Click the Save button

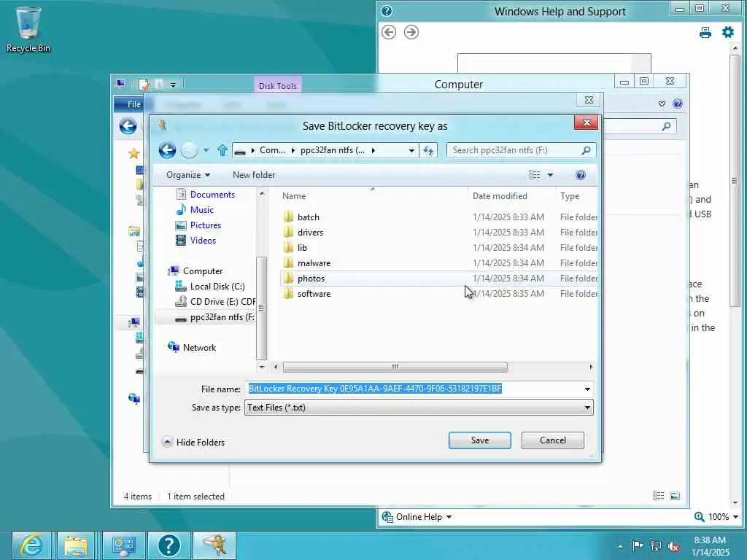point(480,440)
